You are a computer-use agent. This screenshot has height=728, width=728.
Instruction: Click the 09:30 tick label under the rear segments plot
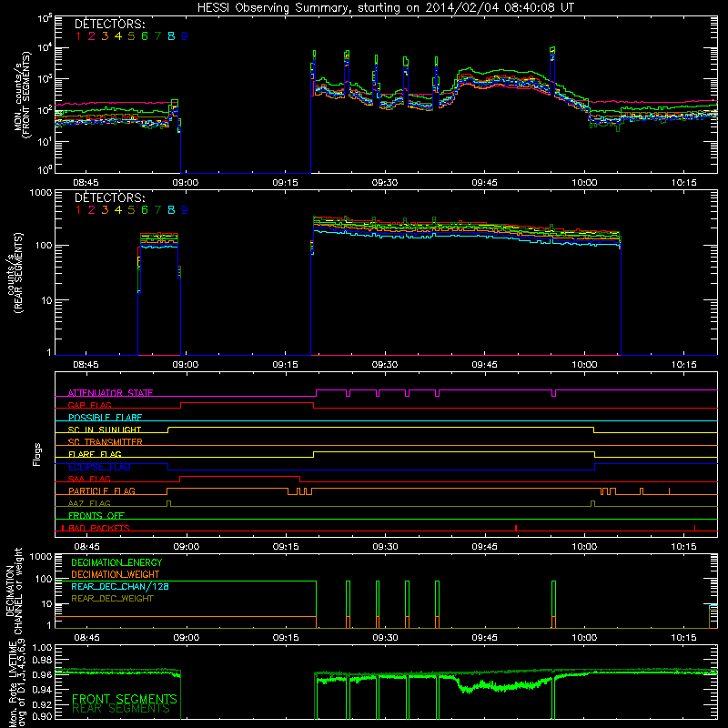click(x=385, y=365)
